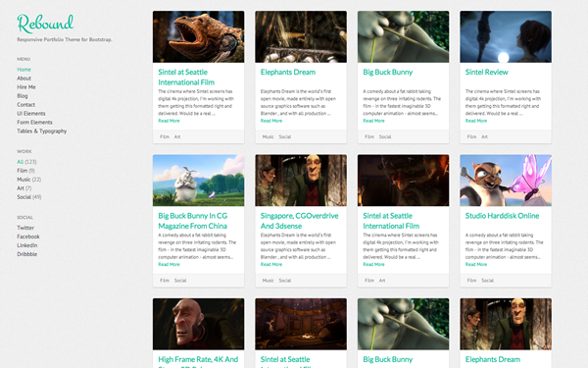The image size is (588, 368).
Task: Click Social tag on Singapore, CGOverdrive card
Action: [285, 281]
